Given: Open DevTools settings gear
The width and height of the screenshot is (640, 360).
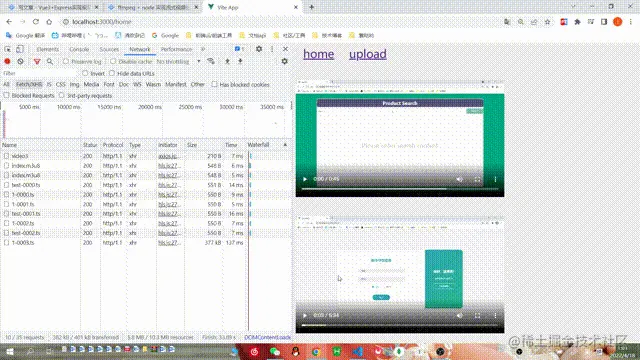Looking at the screenshot, I should (x=259, y=49).
